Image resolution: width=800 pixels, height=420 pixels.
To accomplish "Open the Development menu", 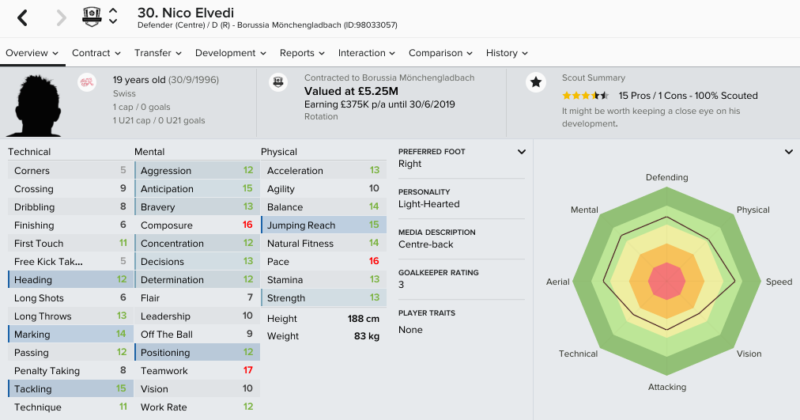I will [x=231, y=53].
